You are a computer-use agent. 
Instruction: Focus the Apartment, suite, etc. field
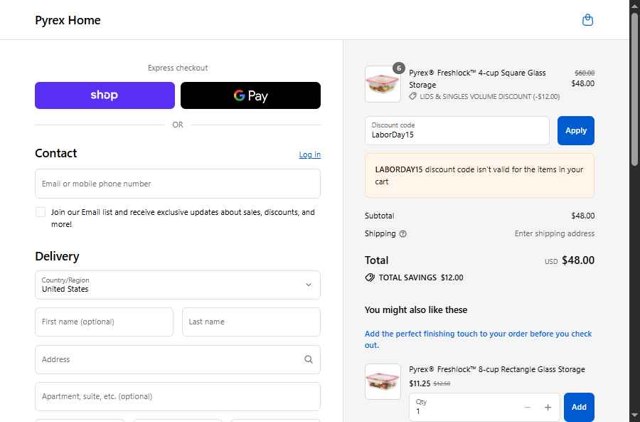178,396
